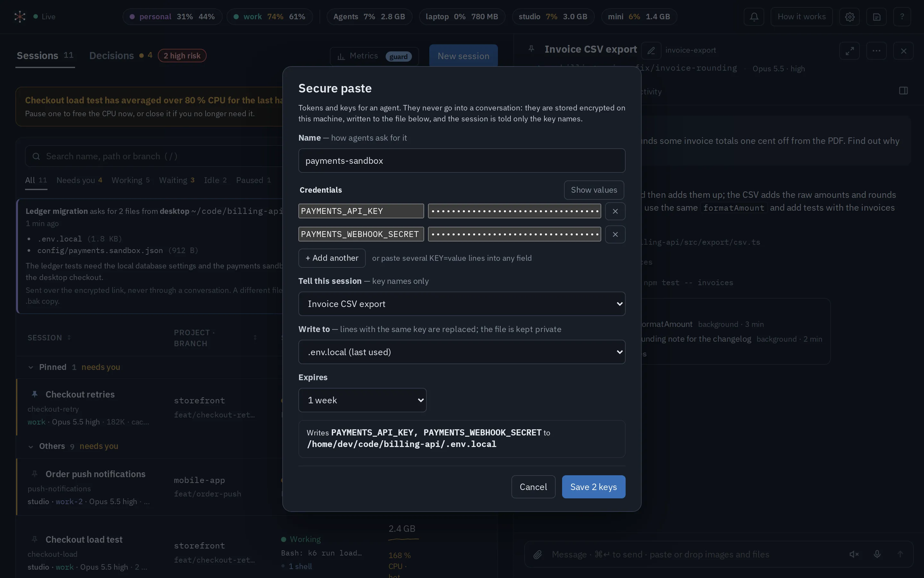Open the question mark help icon
Screen dimensions: 924x578
tap(902, 17)
